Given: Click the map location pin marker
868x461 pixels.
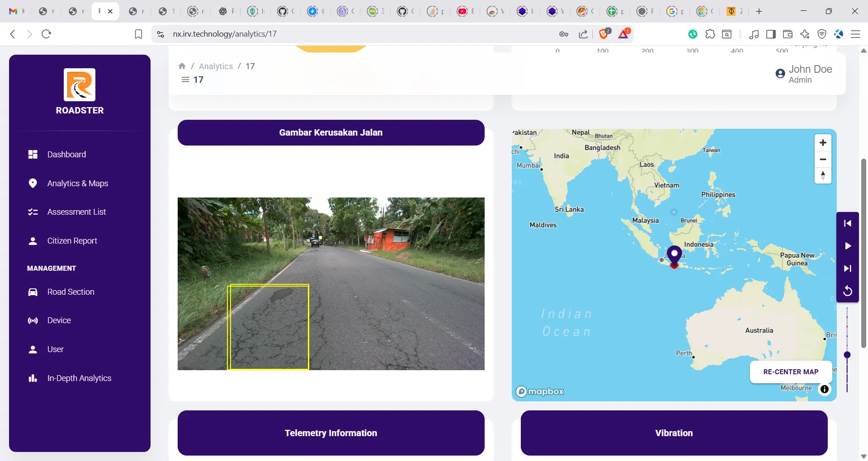Looking at the screenshot, I should (675, 256).
